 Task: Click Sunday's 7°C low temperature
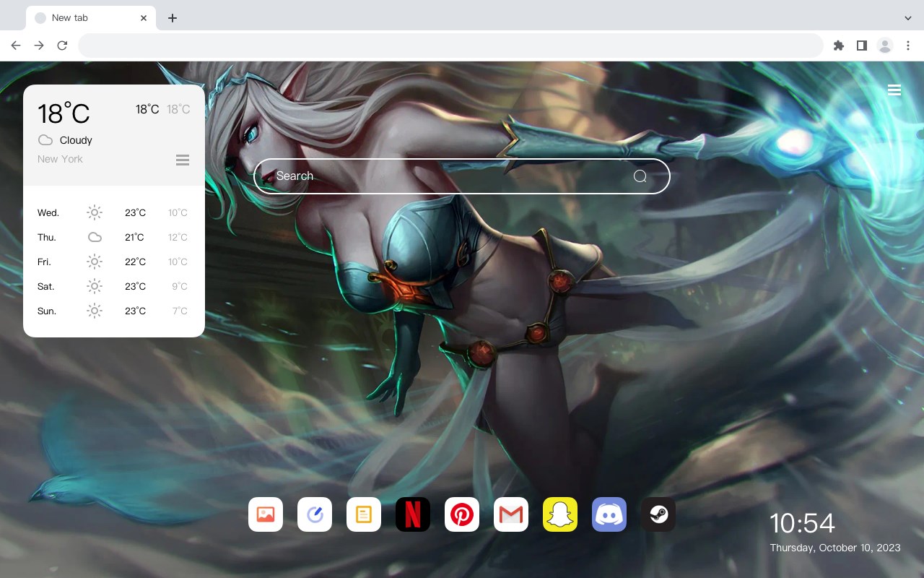pos(180,311)
